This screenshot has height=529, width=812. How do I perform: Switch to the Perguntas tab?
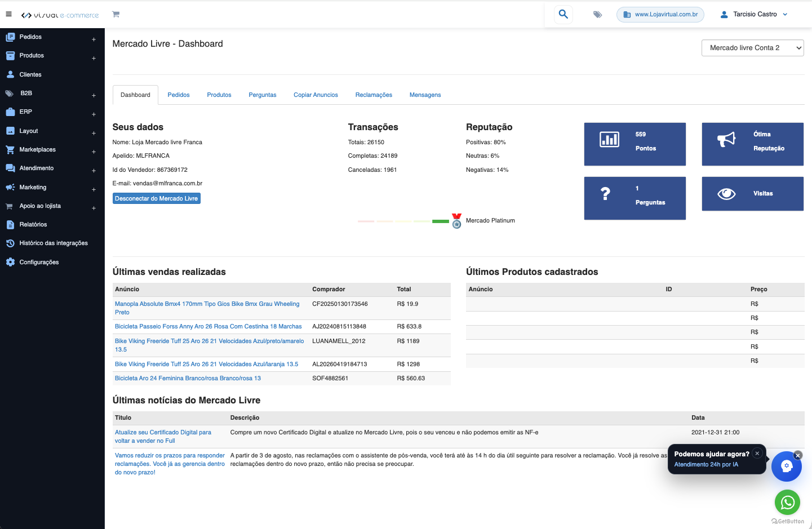263,95
